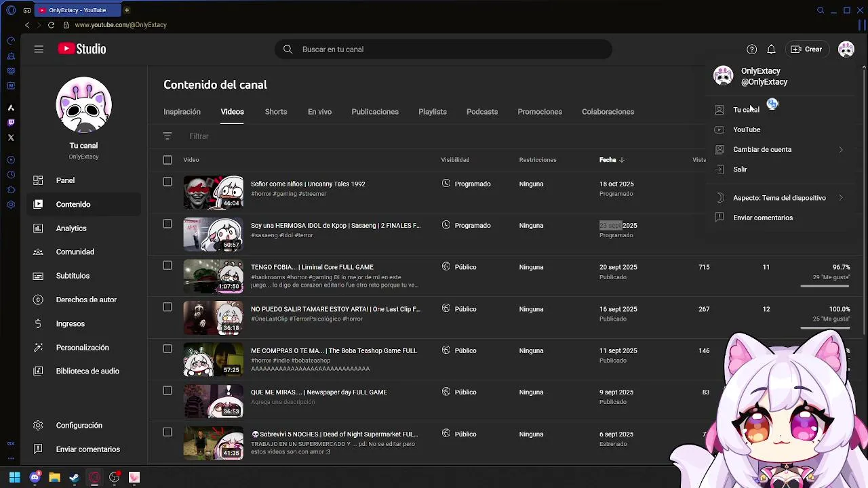Open browser sidebar settings gear
This screenshot has width=868, height=488.
pyautogui.click(x=11, y=205)
